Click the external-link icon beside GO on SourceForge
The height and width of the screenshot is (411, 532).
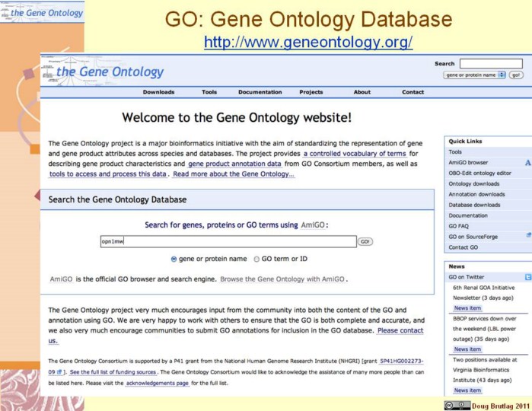tap(528, 236)
